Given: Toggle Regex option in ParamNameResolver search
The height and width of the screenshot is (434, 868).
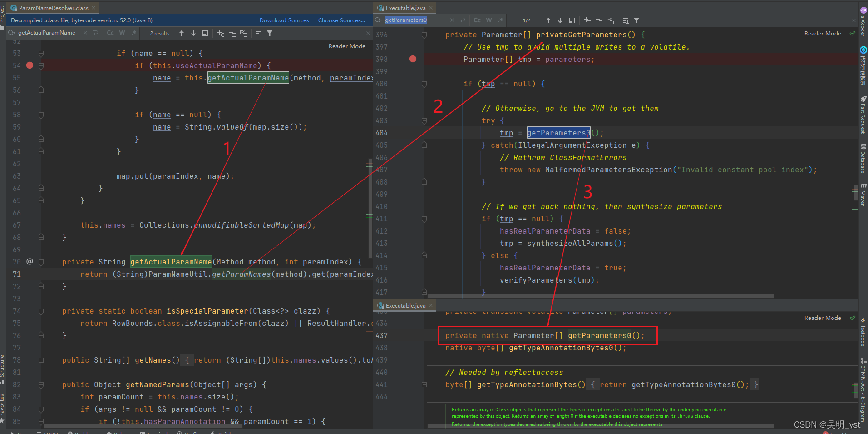Looking at the screenshot, I should point(134,33).
